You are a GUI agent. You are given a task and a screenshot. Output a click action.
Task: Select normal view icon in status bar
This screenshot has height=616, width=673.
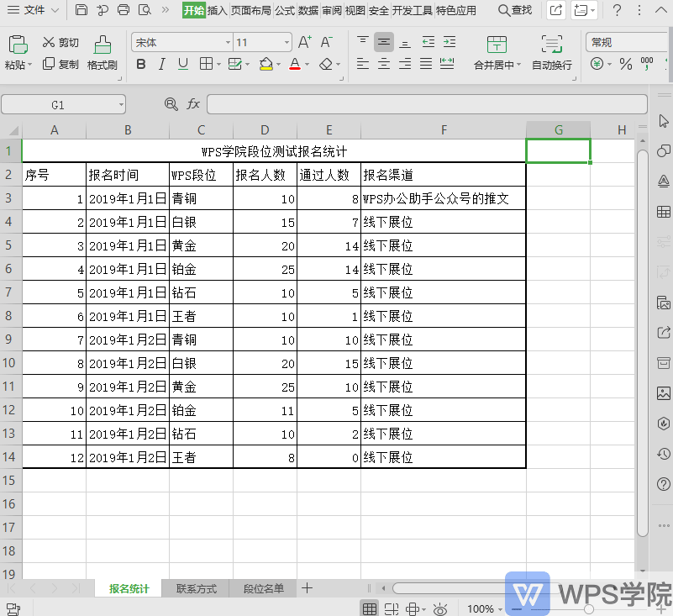tap(370, 608)
